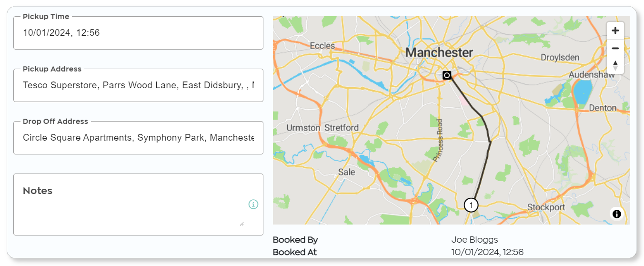Select the Joe Bloggs booked-by name
Viewport: 644px width, 266px height.
pos(474,239)
